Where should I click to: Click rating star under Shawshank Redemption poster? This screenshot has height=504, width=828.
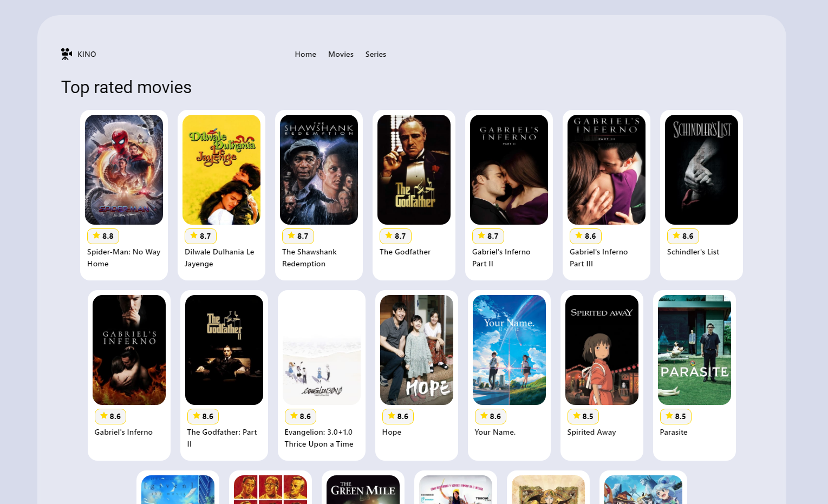[x=298, y=236]
